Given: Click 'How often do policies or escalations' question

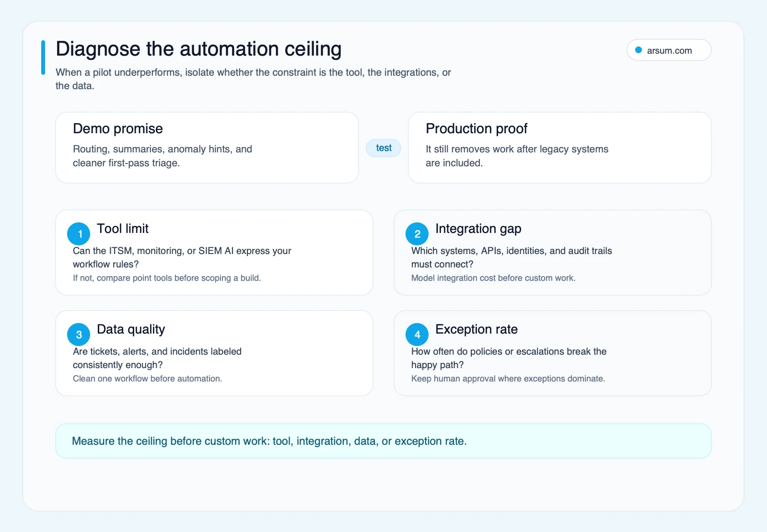Looking at the screenshot, I should [509, 358].
